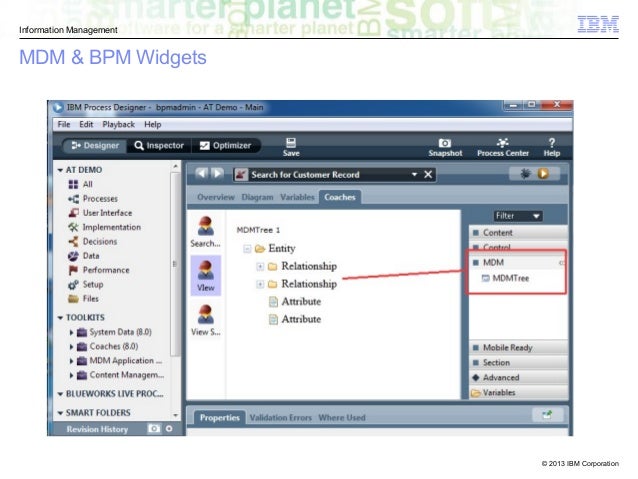This screenshot has width=638, height=479.
Task: Select the Coaches tab
Action: (340, 197)
